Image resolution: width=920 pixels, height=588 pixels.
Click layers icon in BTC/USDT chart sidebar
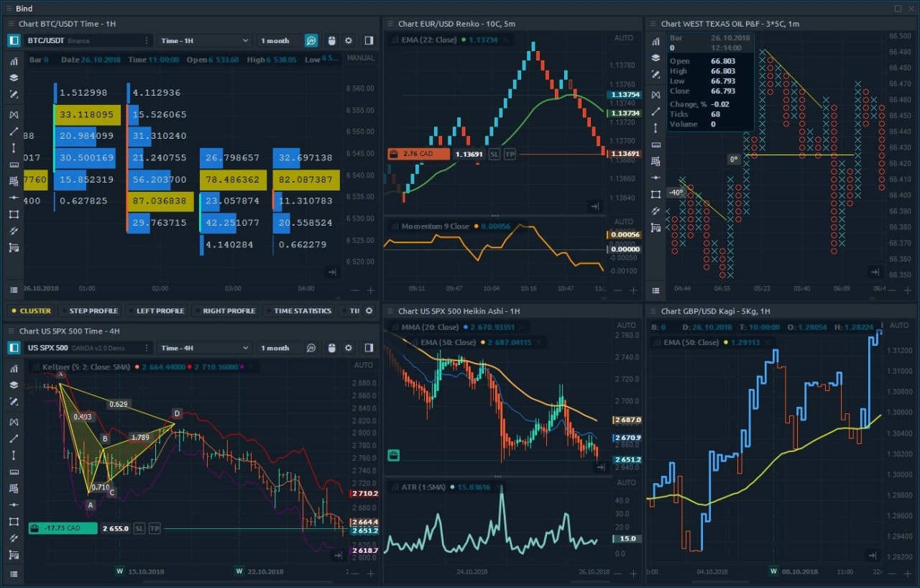click(14, 78)
